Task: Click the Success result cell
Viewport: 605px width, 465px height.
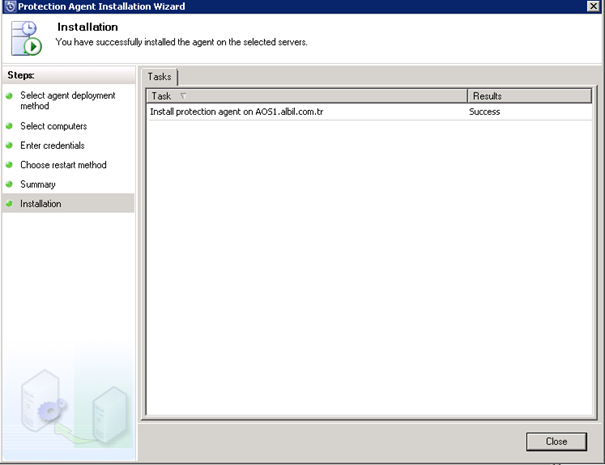Action: point(484,112)
